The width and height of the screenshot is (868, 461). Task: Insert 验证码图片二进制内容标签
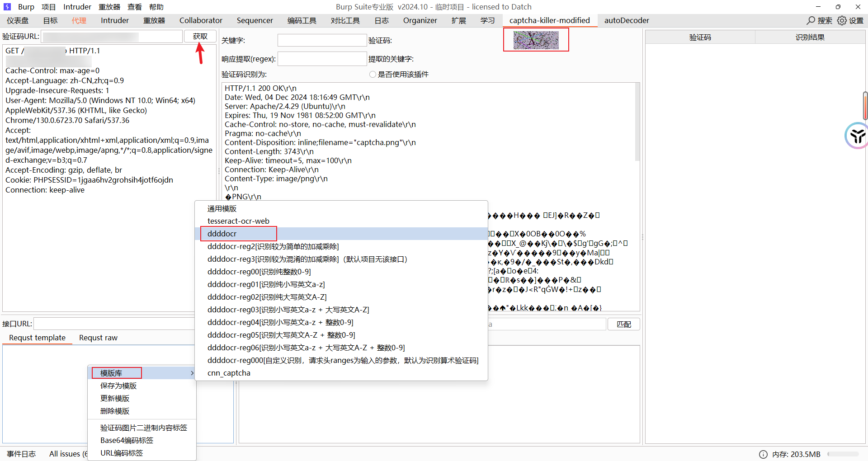(x=142, y=428)
